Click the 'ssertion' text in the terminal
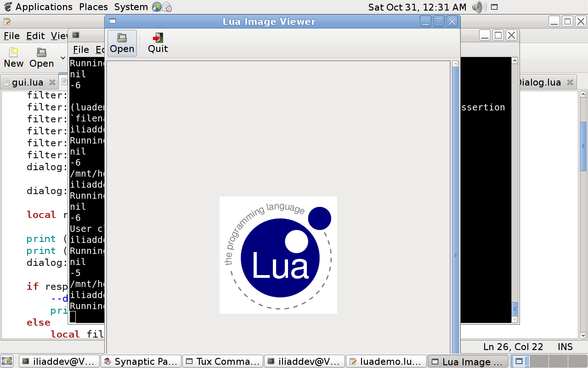This screenshot has width=588, height=368. [x=482, y=107]
